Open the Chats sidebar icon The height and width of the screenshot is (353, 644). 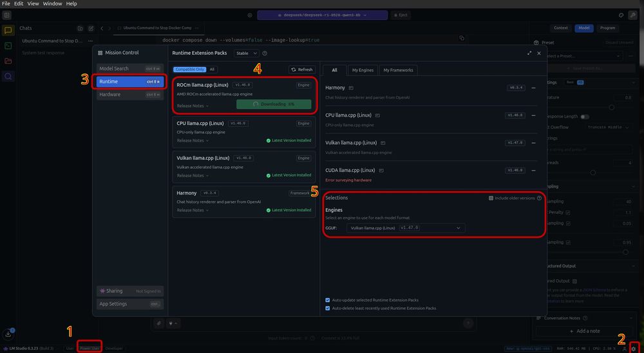8,30
